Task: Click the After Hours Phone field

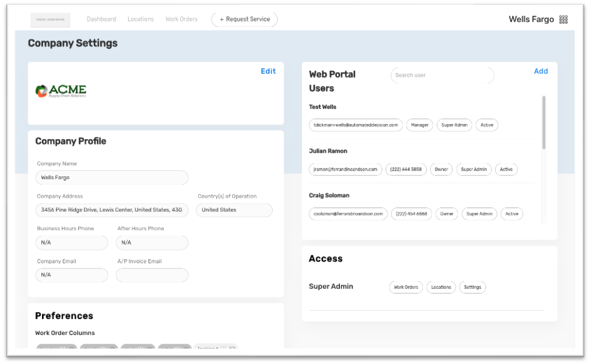Action: (152, 242)
